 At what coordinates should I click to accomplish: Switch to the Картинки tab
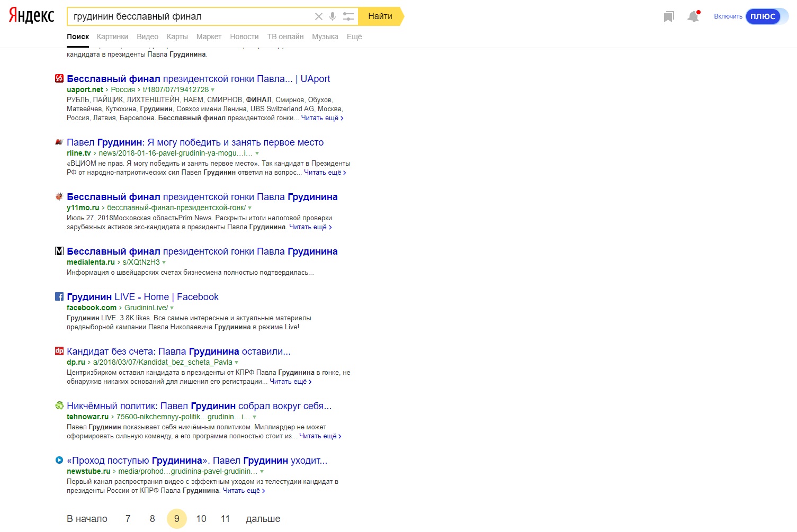[112, 37]
